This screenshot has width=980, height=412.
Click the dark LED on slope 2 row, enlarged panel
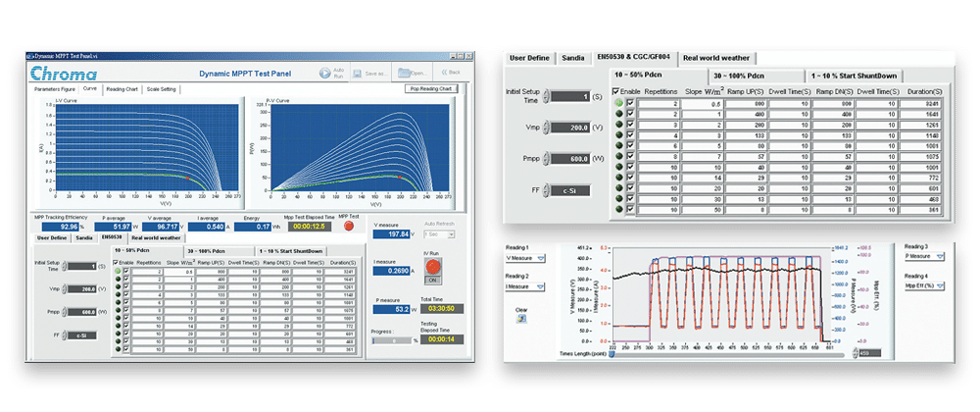[x=619, y=125]
